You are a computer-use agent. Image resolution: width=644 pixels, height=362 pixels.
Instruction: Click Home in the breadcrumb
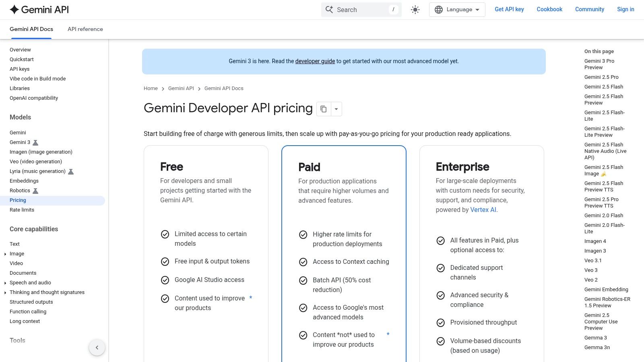tap(151, 88)
